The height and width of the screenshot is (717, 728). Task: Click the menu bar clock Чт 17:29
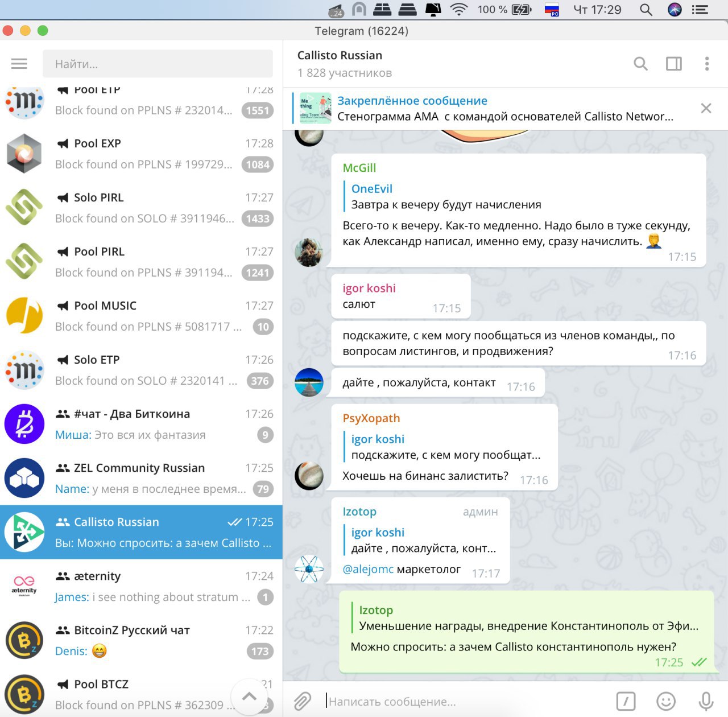tap(597, 9)
